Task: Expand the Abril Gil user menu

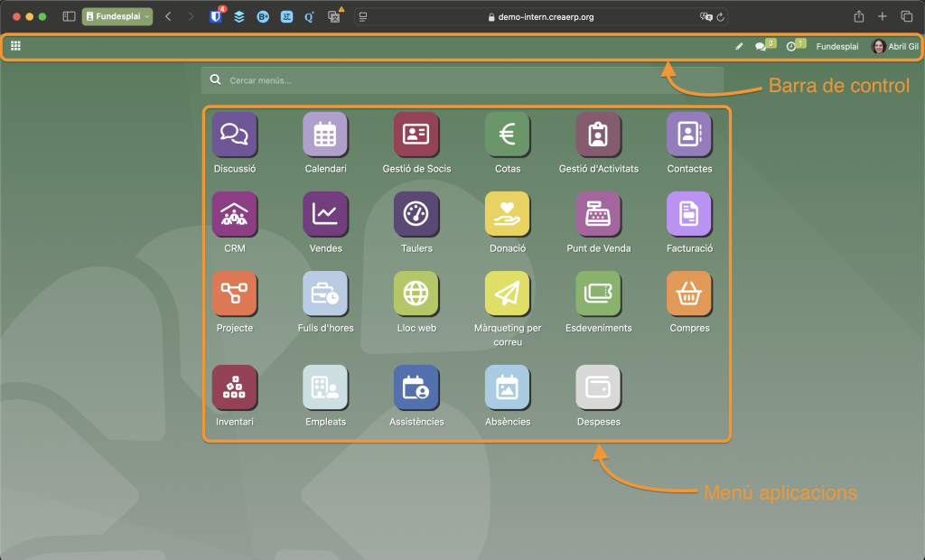Action: (894, 47)
